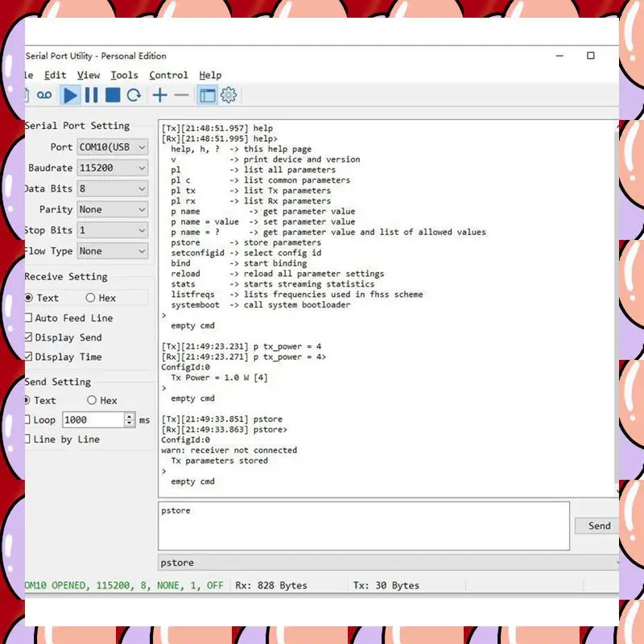Click the minus toolbar icon
644x644 pixels.
click(181, 95)
